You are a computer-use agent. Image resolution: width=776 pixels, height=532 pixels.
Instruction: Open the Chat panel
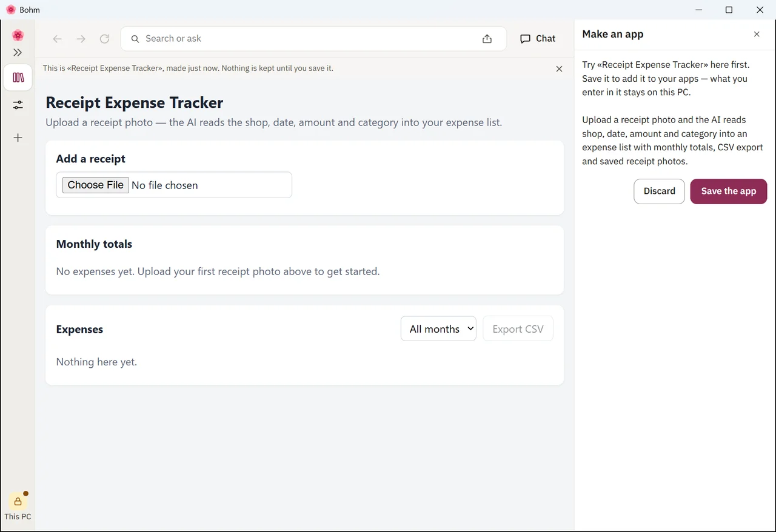point(538,39)
